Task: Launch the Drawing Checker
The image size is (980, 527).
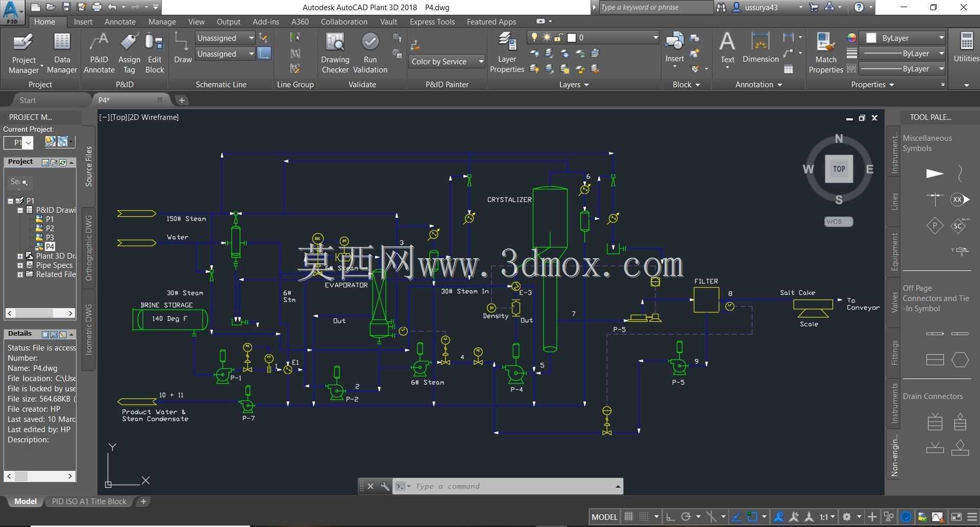Action: (335, 53)
